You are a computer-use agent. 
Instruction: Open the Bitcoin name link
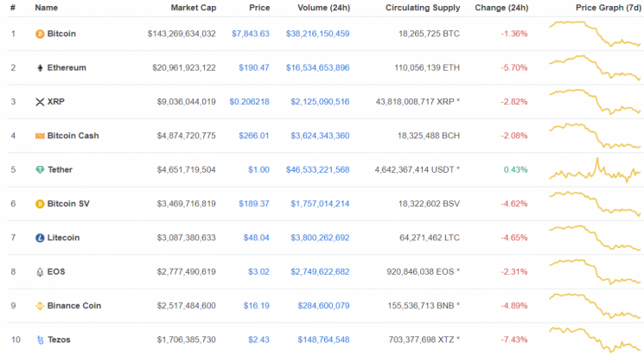tap(61, 34)
